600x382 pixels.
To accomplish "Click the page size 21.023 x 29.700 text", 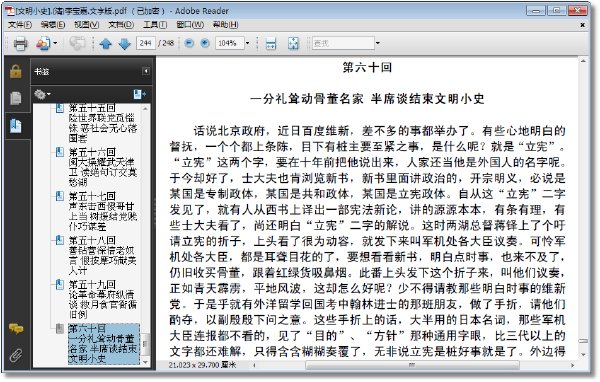I will pos(202,365).
